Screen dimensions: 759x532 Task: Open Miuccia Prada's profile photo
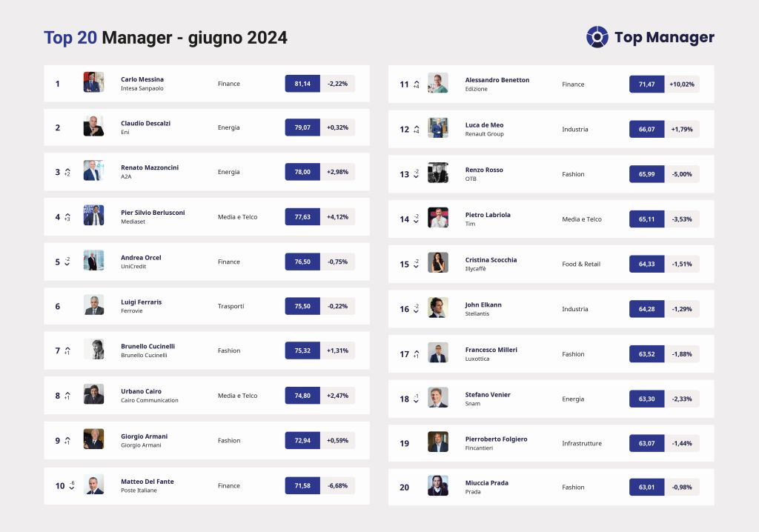[x=438, y=485]
